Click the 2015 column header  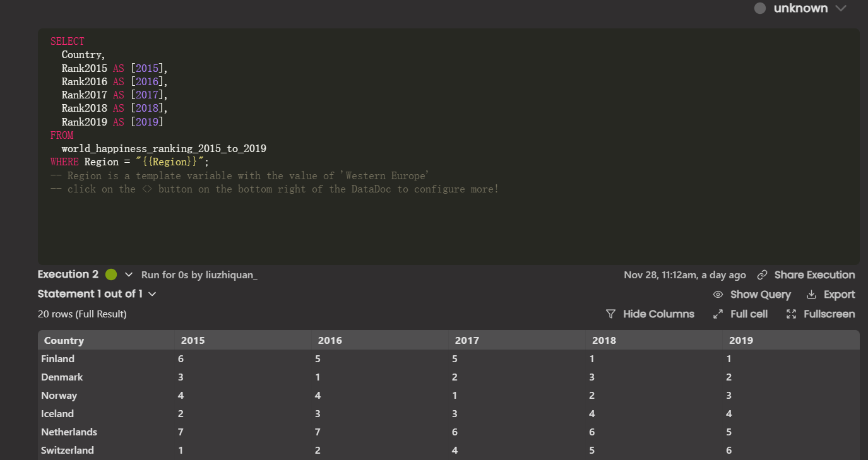click(193, 341)
